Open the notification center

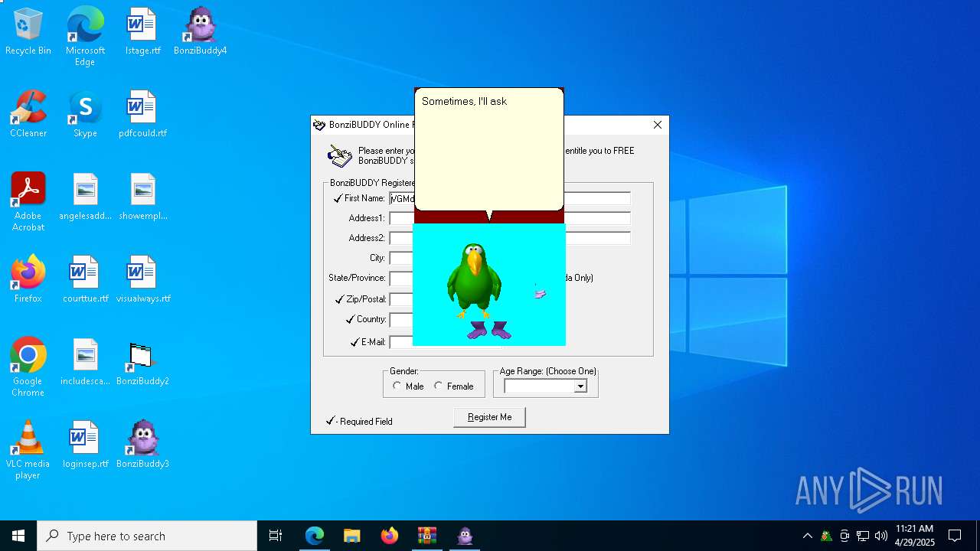(955, 536)
